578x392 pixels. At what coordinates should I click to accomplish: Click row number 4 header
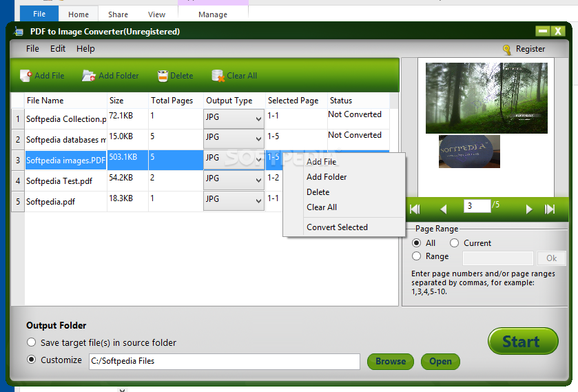[18, 180]
